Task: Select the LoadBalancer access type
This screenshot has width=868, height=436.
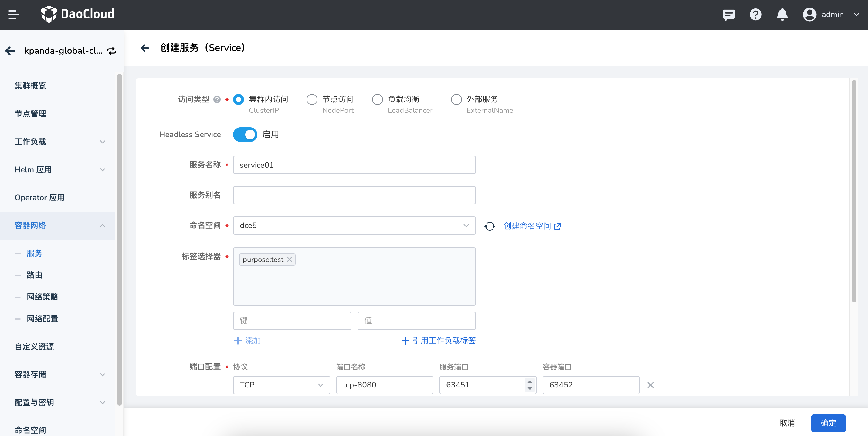Action: coord(377,99)
